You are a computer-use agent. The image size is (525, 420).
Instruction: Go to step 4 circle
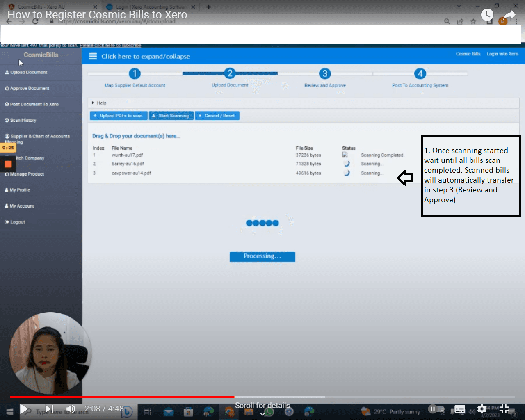click(420, 73)
